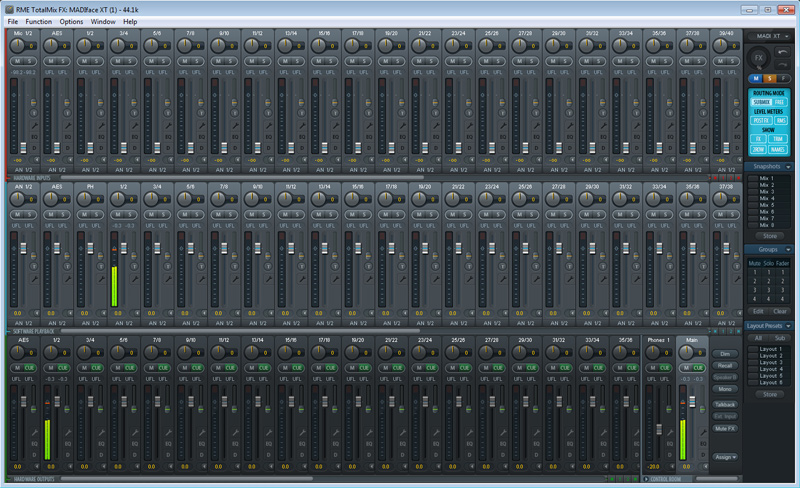Open the Function menu
Image resolution: width=800 pixels, height=488 pixels.
[x=39, y=21]
